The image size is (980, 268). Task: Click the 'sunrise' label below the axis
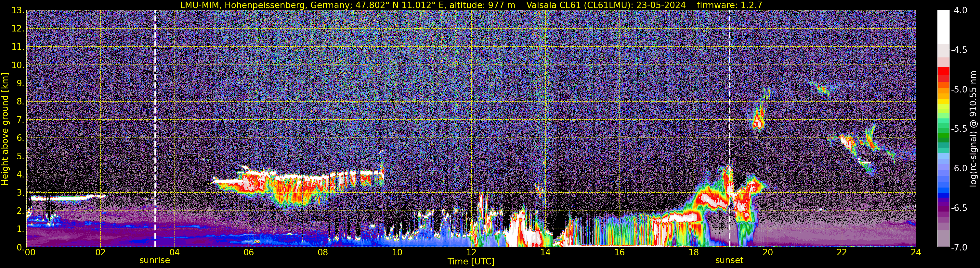[155, 261]
